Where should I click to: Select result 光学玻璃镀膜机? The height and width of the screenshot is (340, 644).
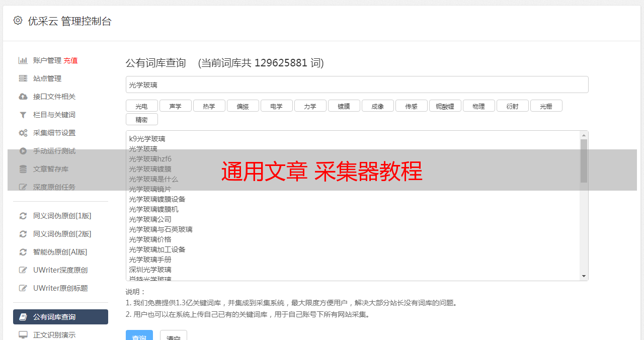[x=153, y=209]
